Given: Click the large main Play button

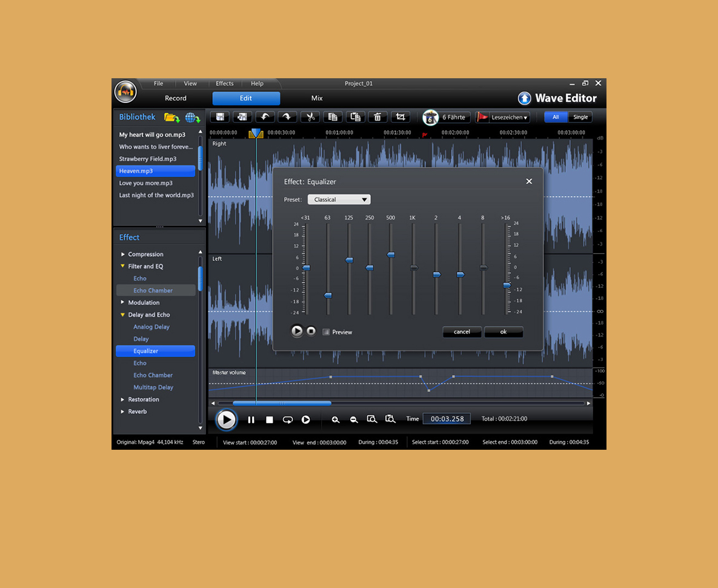Looking at the screenshot, I should pyautogui.click(x=226, y=419).
